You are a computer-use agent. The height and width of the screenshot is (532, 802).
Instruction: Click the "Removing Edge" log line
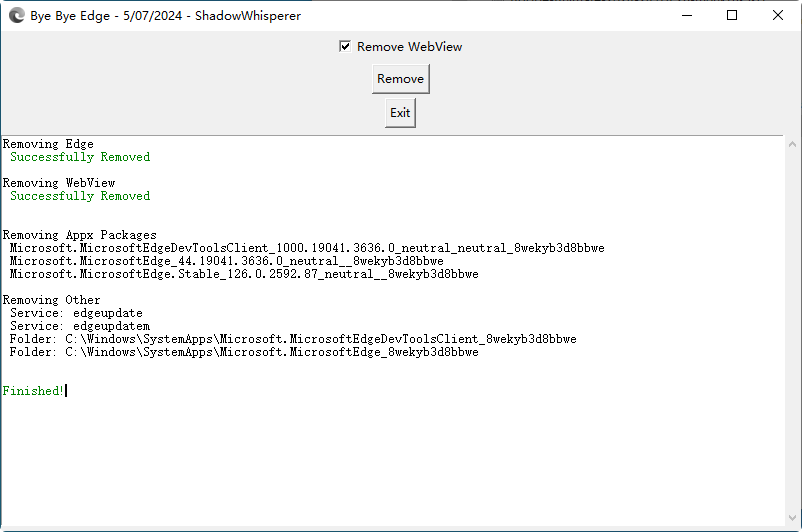click(x=48, y=144)
